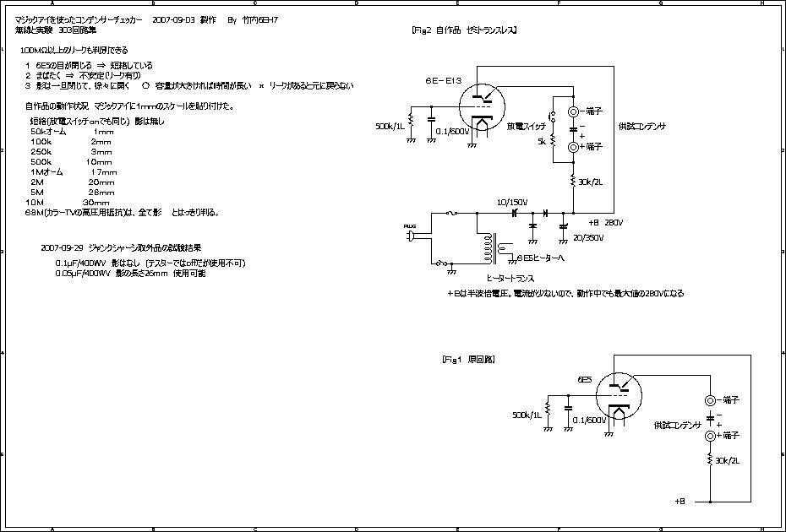Click the 2007-09-29 ジャンクシャーシ取外品の試験結果 heading
This screenshot has width=786, height=532.
click(x=122, y=248)
